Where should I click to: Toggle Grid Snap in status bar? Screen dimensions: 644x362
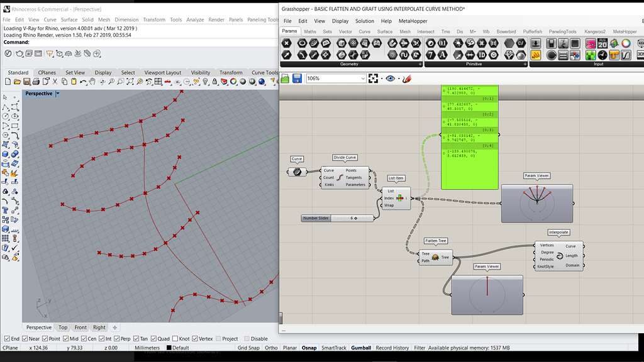click(248, 348)
